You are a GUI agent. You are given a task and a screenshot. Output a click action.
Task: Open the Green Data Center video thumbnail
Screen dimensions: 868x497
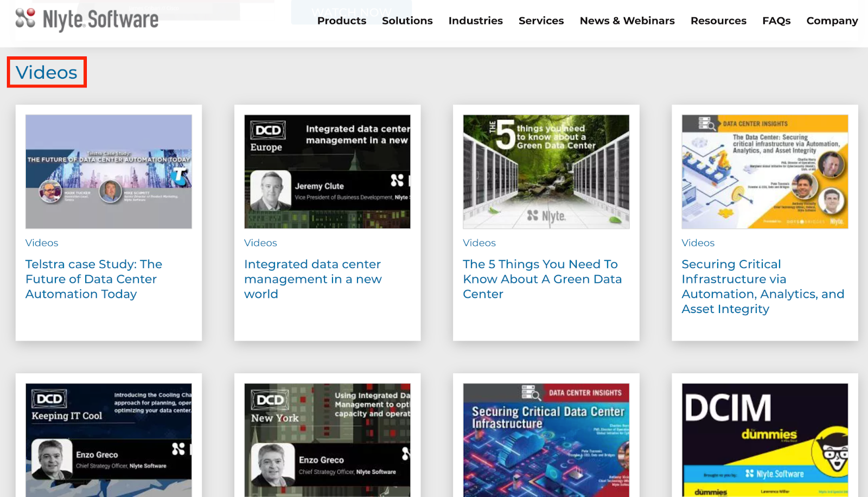click(546, 171)
